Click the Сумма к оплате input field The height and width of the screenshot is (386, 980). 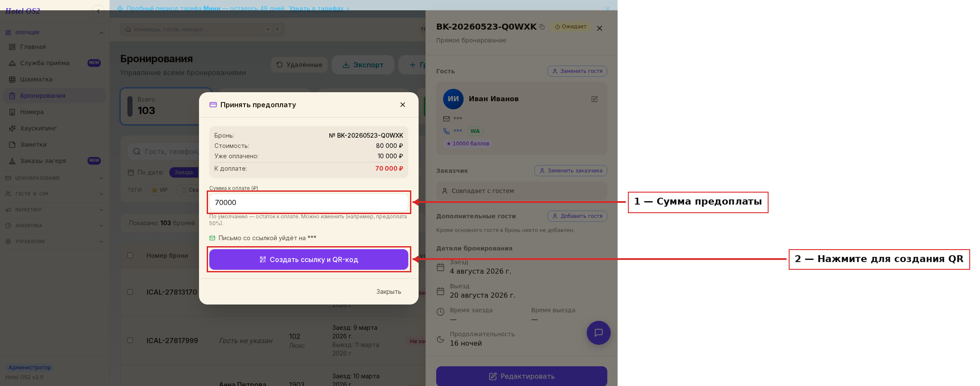pyautogui.click(x=309, y=202)
